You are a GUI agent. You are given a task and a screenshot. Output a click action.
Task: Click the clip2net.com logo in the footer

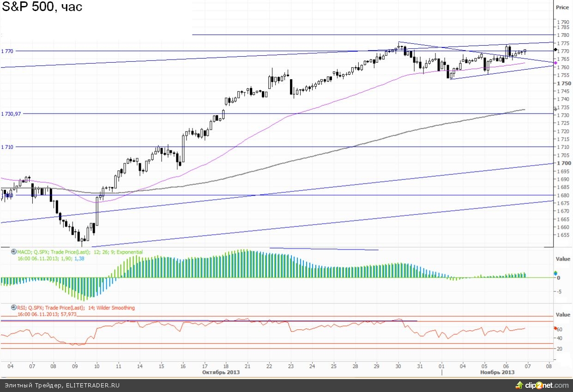pyautogui.click(x=543, y=385)
